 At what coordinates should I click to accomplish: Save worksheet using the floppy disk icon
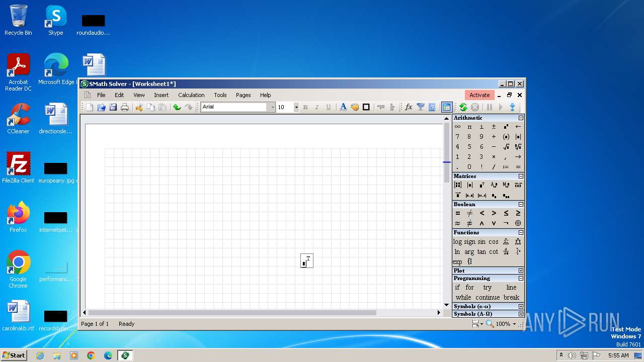[113, 107]
